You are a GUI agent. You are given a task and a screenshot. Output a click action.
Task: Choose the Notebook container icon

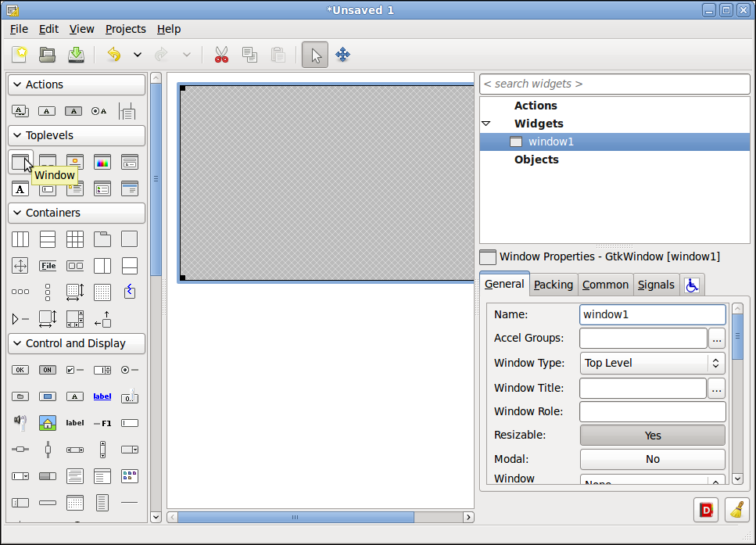(x=102, y=239)
